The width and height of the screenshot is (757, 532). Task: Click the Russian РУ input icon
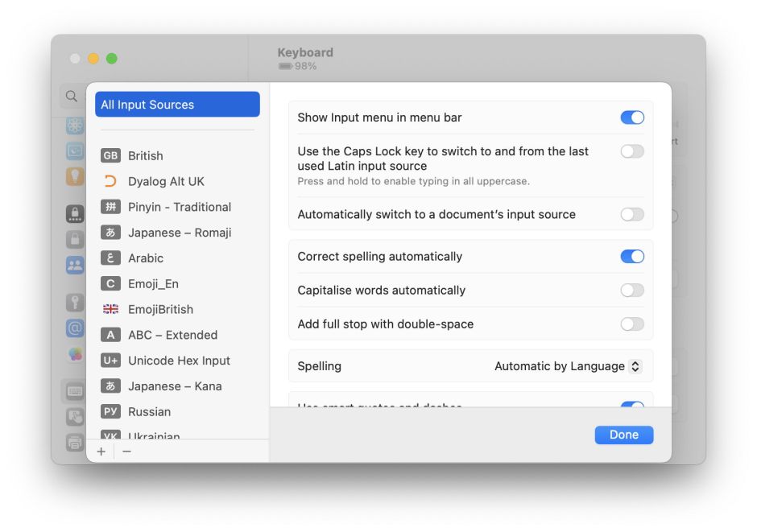[110, 411]
